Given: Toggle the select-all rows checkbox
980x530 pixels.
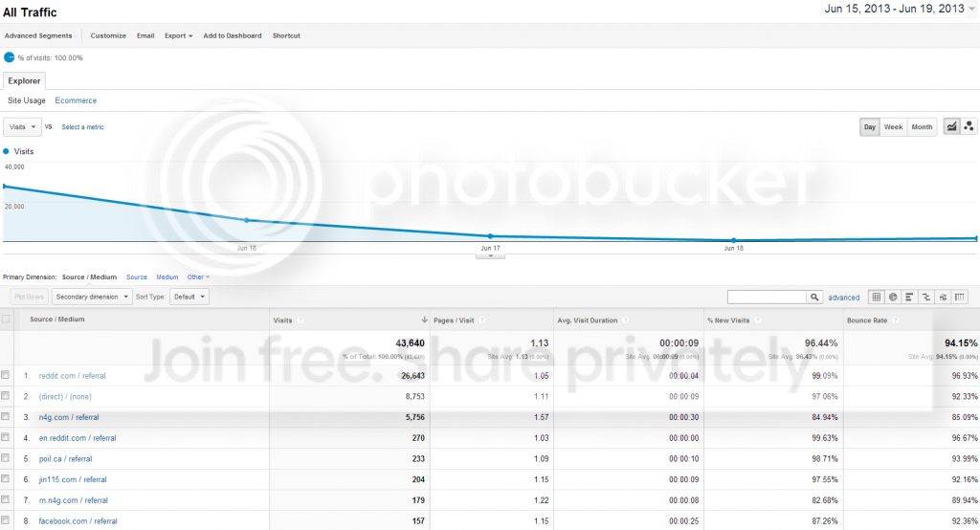Looking at the screenshot, I should tap(6, 320).
